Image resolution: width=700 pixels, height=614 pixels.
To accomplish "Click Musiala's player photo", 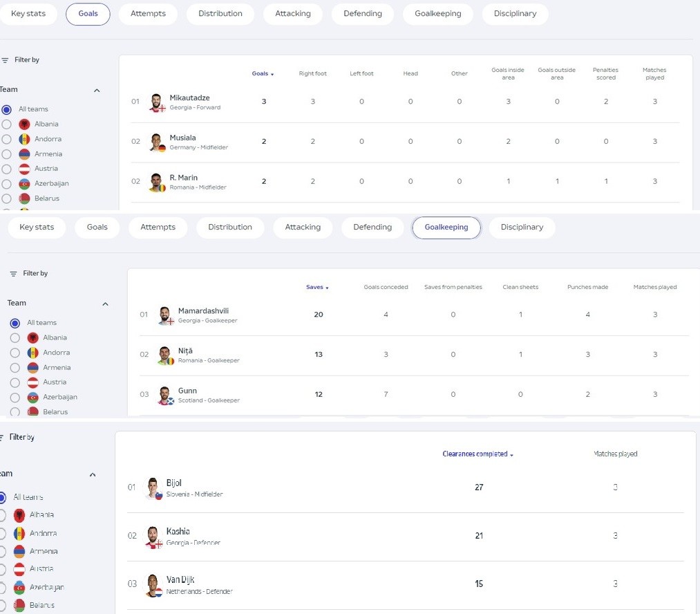I will [x=156, y=142].
